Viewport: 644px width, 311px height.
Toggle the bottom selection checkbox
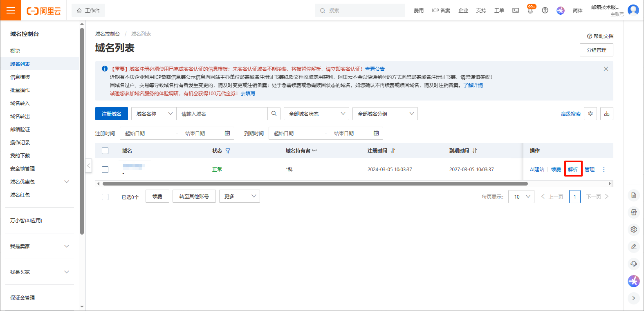pos(105,197)
